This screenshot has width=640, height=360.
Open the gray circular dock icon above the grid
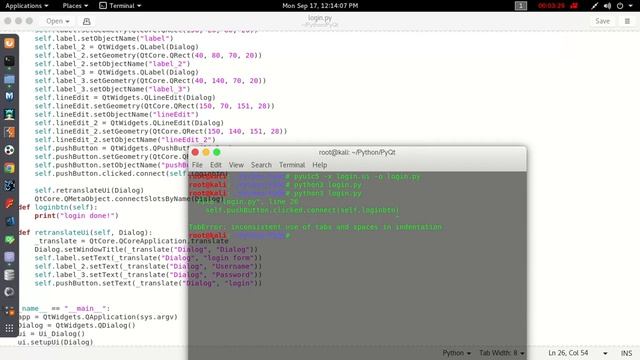(x=9, y=292)
